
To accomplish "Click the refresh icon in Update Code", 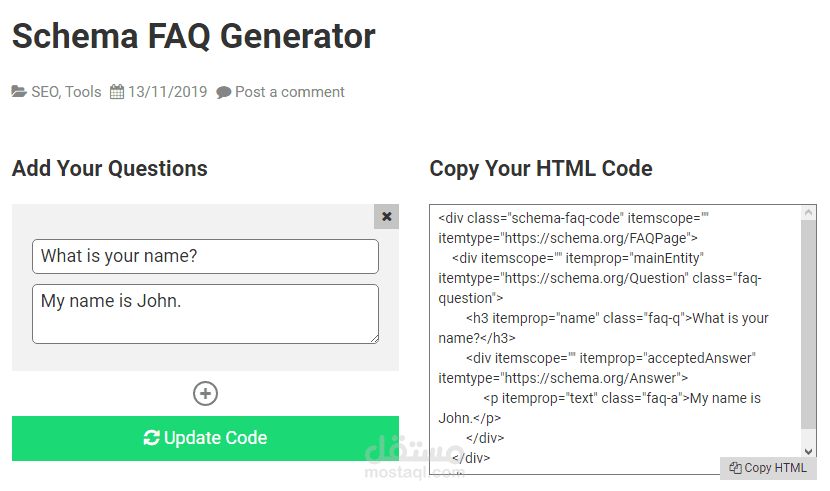I will pos(152,438).
